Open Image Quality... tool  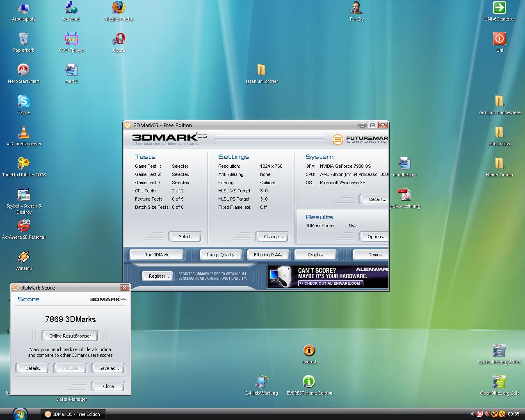click(x=222, y=255)
